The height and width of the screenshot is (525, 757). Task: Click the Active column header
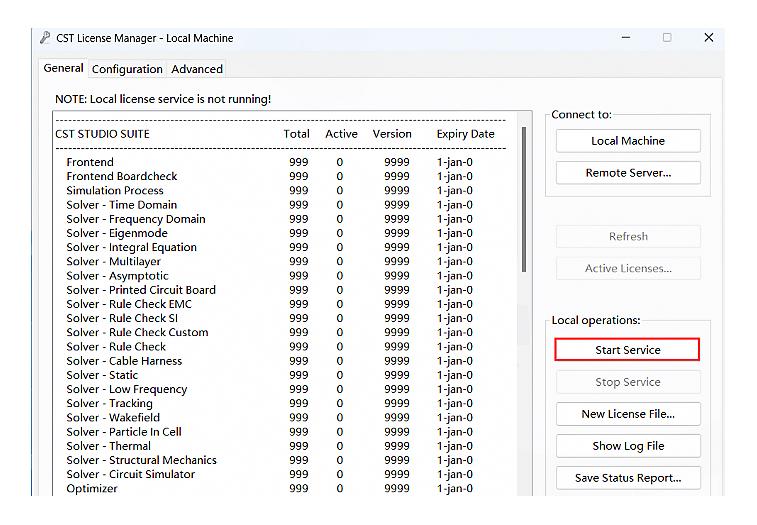click(x=341, y=134)
